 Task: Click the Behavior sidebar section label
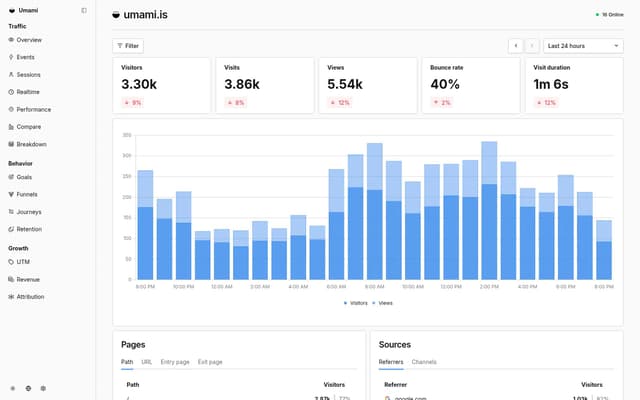(x=20, y=163)
